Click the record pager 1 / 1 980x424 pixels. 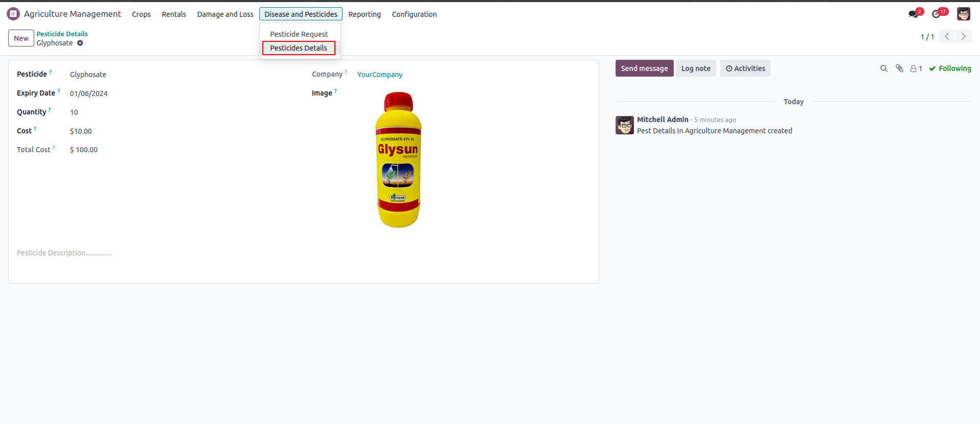(x=927, y=37)
